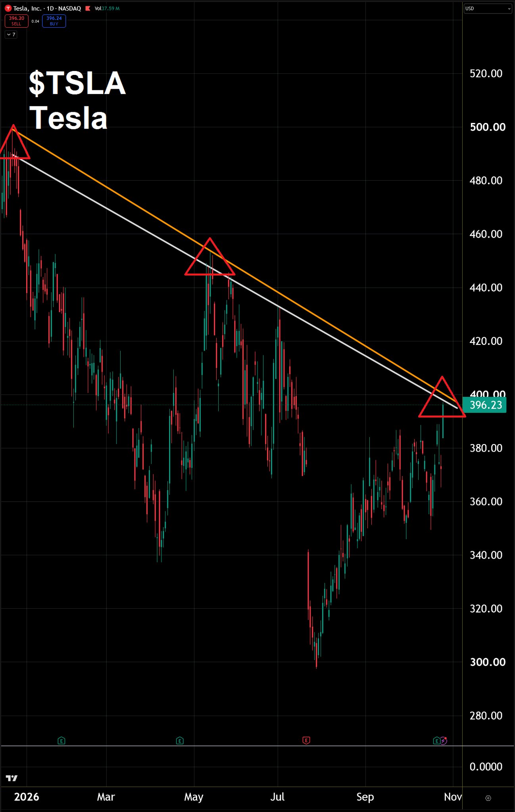Select the green earnings icon beside the lightning icon
Image resolution: width=515 pixels, height=812 pixels.
point(436,741)
